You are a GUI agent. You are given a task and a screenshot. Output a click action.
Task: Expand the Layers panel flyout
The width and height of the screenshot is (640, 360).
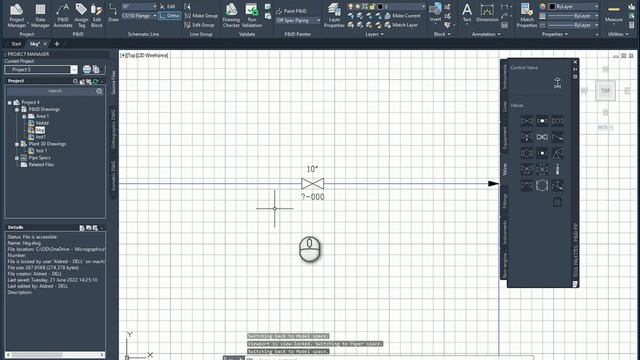[374, 34]
